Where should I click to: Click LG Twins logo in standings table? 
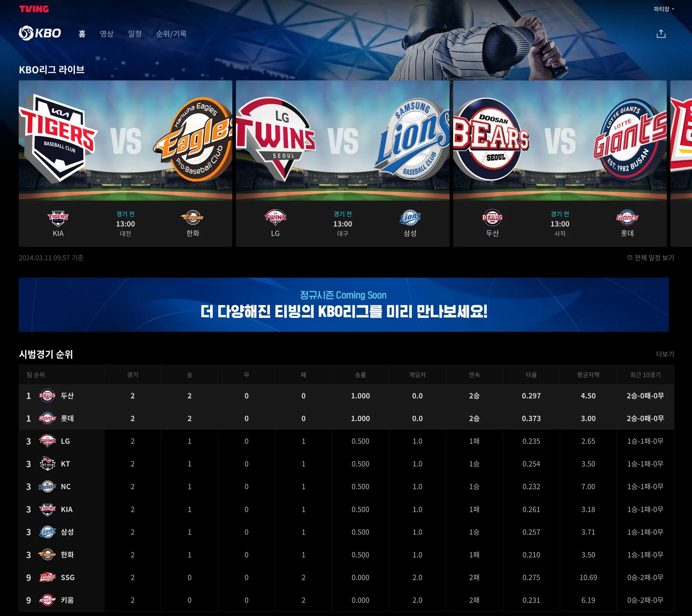(47, 441)
